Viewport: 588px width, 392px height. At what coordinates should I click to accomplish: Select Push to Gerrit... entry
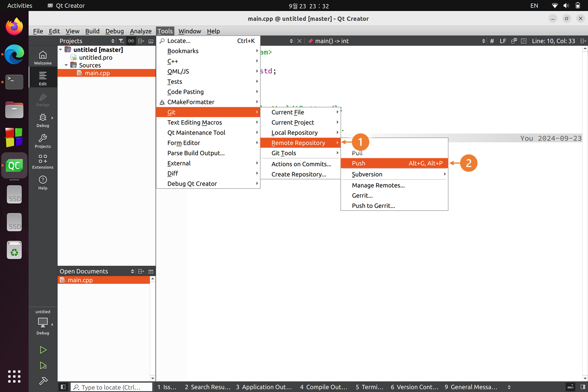pos(394,206)
